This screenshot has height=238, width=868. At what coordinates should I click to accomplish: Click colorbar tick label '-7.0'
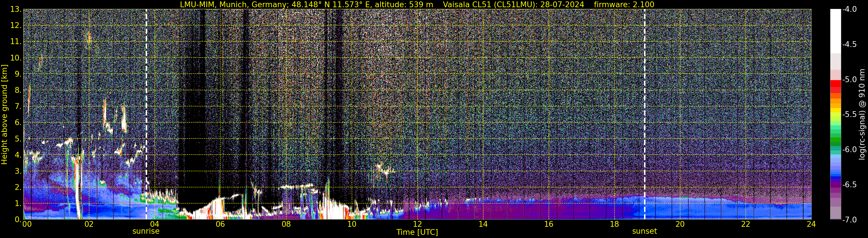click(849, 220)
